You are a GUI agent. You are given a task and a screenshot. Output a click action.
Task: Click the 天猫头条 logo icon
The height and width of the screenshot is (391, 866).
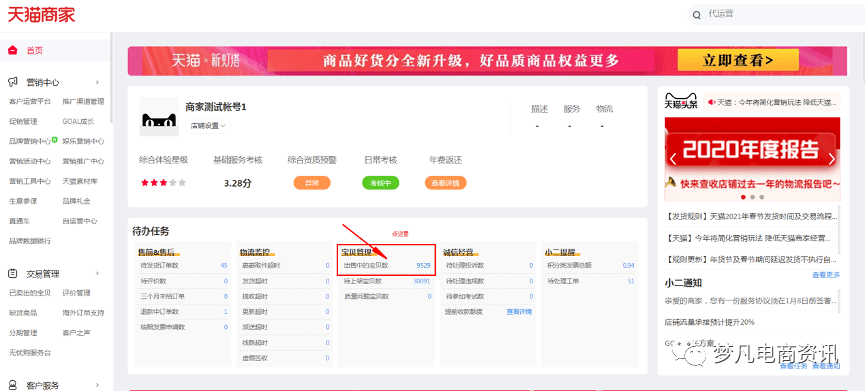click(681, 102)
